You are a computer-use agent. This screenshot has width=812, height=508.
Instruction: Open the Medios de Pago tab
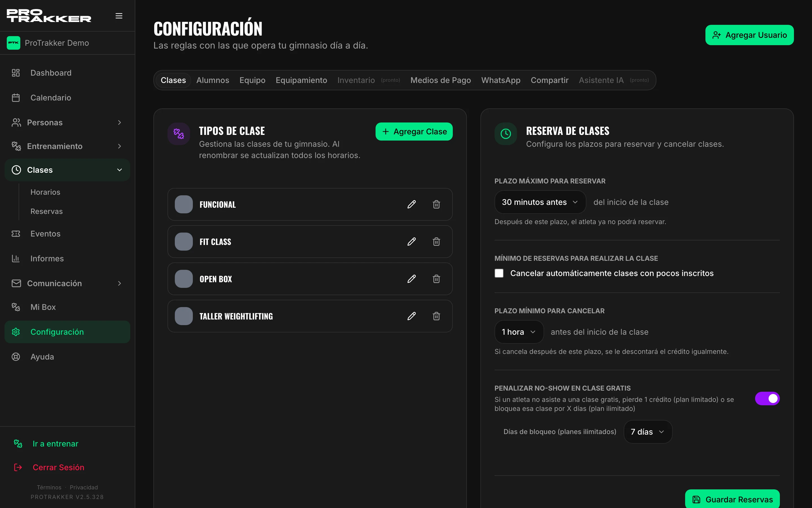point(441,80)
